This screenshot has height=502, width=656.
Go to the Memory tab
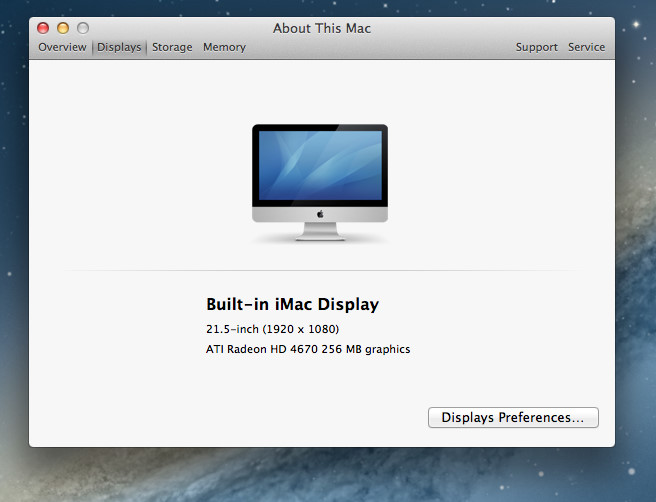click(x=224, y=47)
